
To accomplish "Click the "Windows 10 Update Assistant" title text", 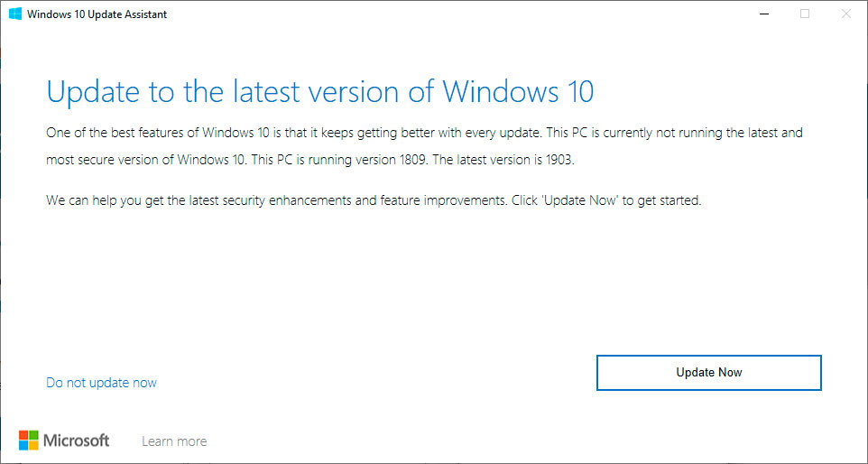I will (x=97, y=14).
